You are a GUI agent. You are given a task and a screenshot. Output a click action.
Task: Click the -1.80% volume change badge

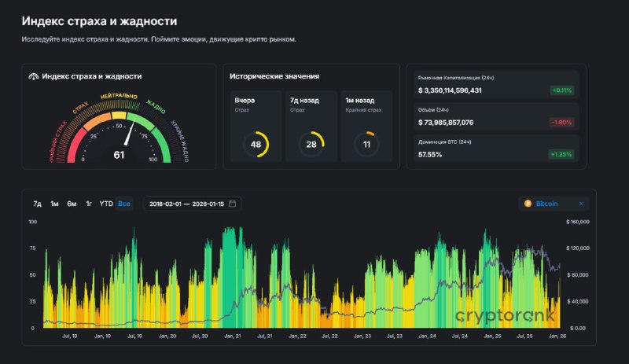(561, 122)
